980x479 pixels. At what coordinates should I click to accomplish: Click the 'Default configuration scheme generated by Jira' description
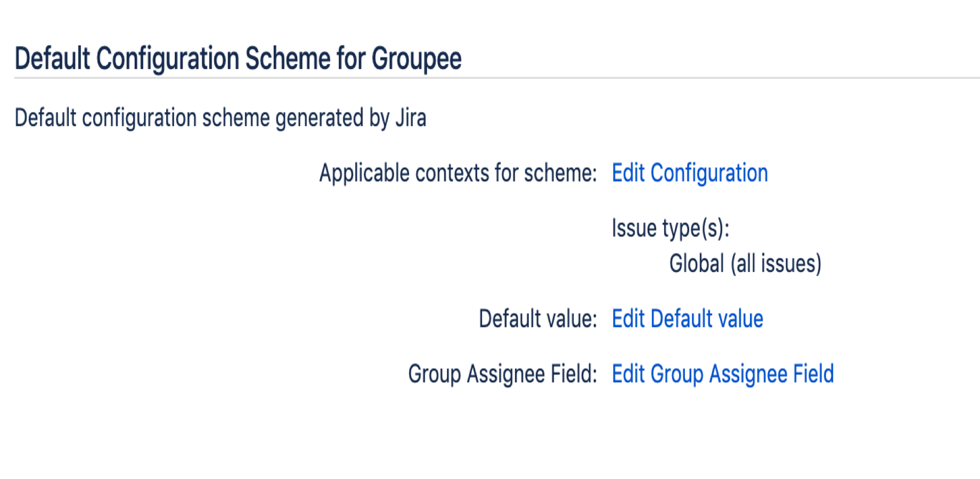[220, 118]
